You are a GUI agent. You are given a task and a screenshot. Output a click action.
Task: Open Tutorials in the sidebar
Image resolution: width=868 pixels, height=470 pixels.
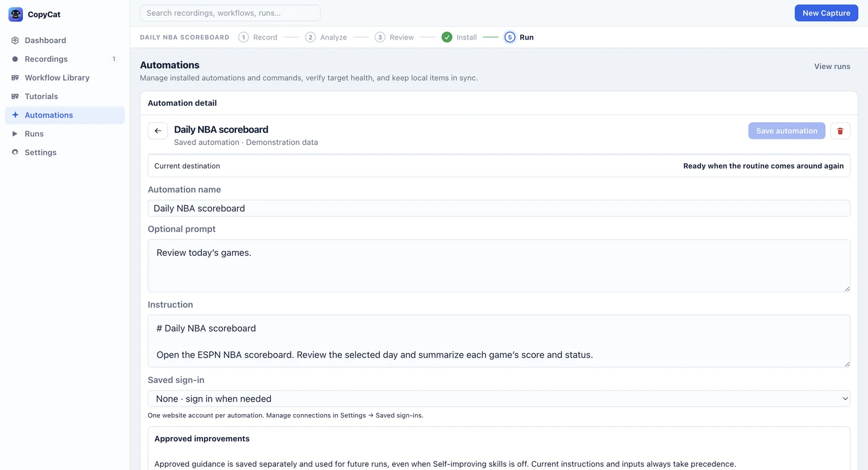coord(65,96)
